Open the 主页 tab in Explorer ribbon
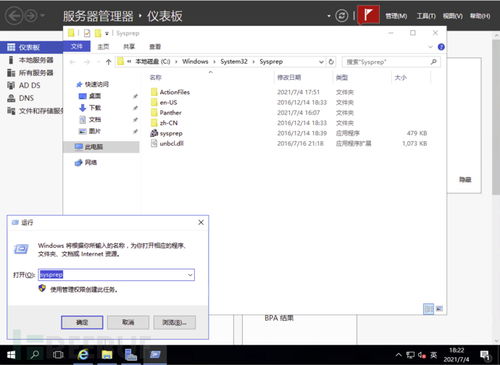The width and height of the screenshot is (500, 365). (103, 47)
